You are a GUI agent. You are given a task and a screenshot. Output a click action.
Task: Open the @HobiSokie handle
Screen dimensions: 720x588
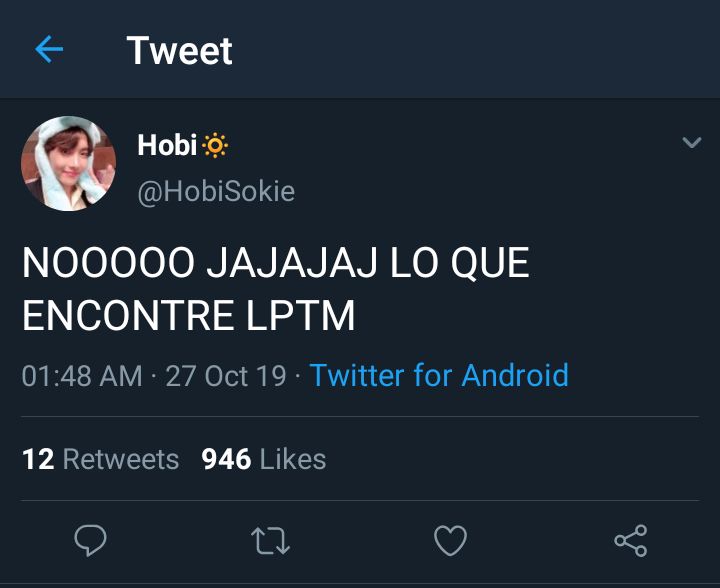click(216, 191)
